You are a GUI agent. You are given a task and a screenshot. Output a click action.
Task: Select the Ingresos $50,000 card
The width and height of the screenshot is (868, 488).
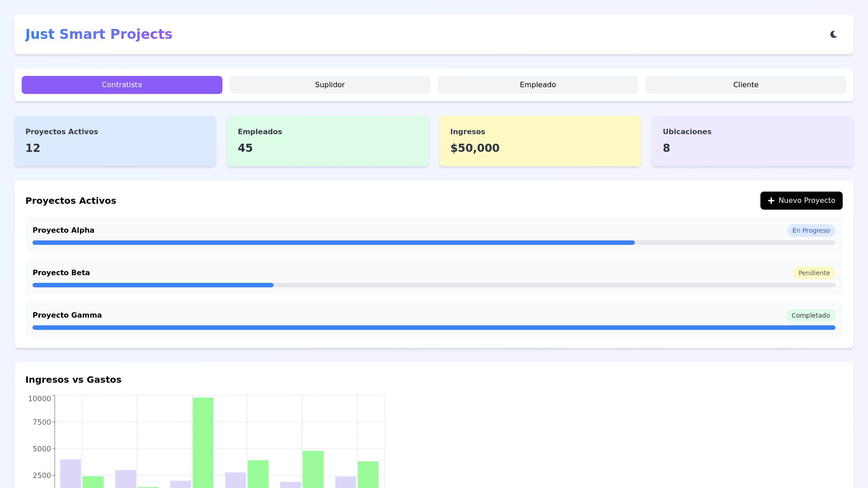(x=540, y=141)
